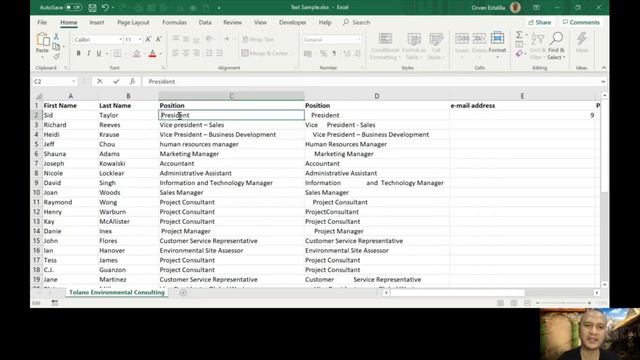Switch to the Page Layout tab

(x=133, y=22)
